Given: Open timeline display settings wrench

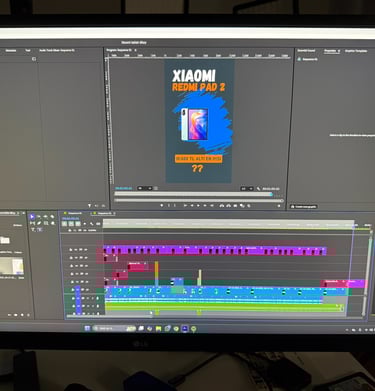Looking at the screenshot, I should 91,224.
